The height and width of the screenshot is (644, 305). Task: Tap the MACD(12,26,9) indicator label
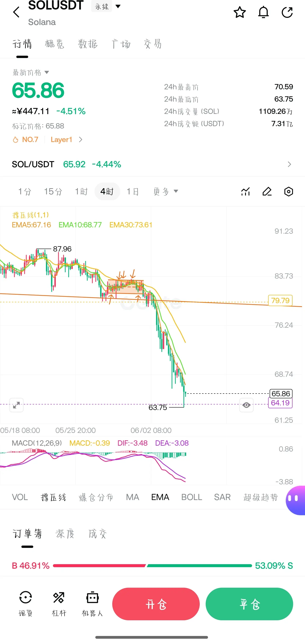click(x=37, y=443)
